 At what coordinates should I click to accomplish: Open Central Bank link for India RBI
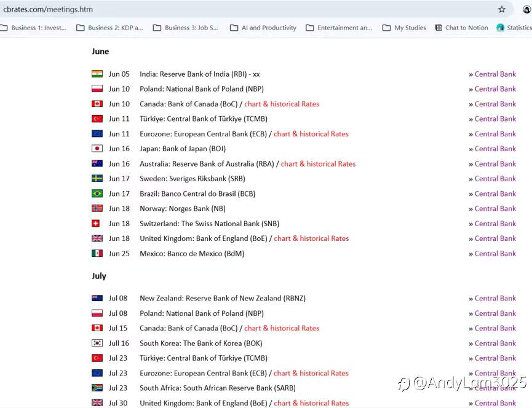pyautogui.click(x=495, y=74)
